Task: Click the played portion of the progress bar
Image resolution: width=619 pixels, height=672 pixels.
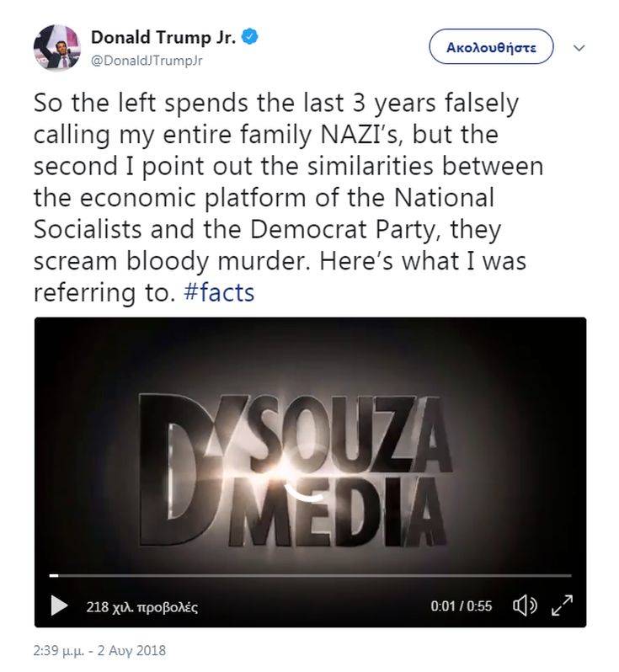Action: (53, 575)
